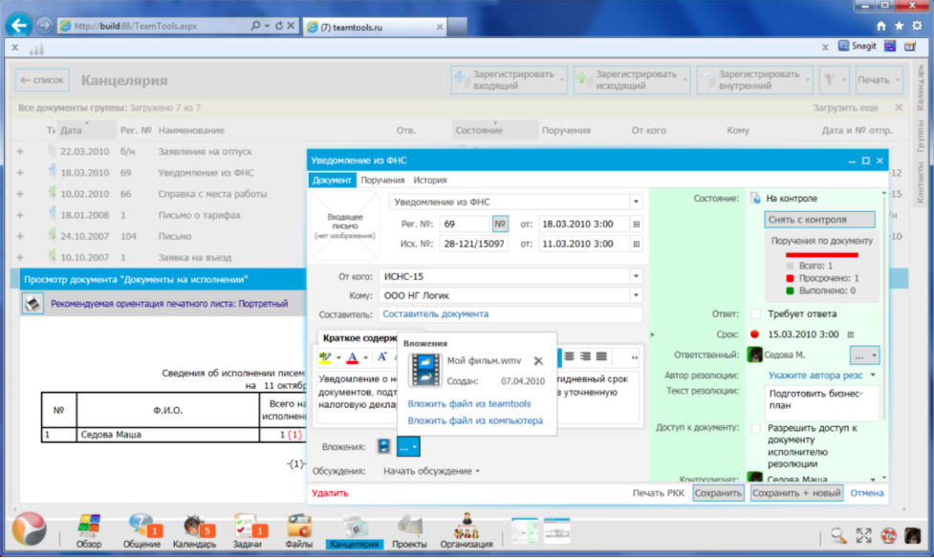Click the text highlight color tool
Image resolution: width=934 pixels, height=560 pixels.
coord(325,357)
